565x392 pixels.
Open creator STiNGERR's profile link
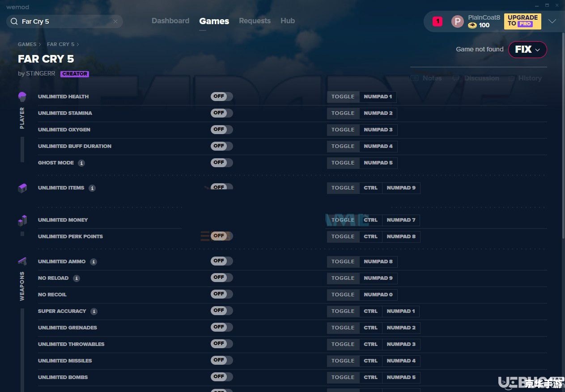pyautogui.click(x=40, y=74)
